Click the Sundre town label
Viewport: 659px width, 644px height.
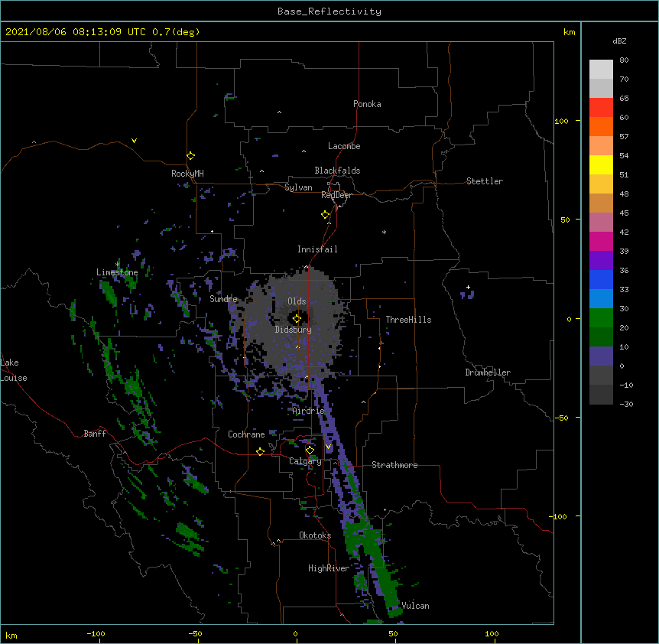[x=223, y=299]
